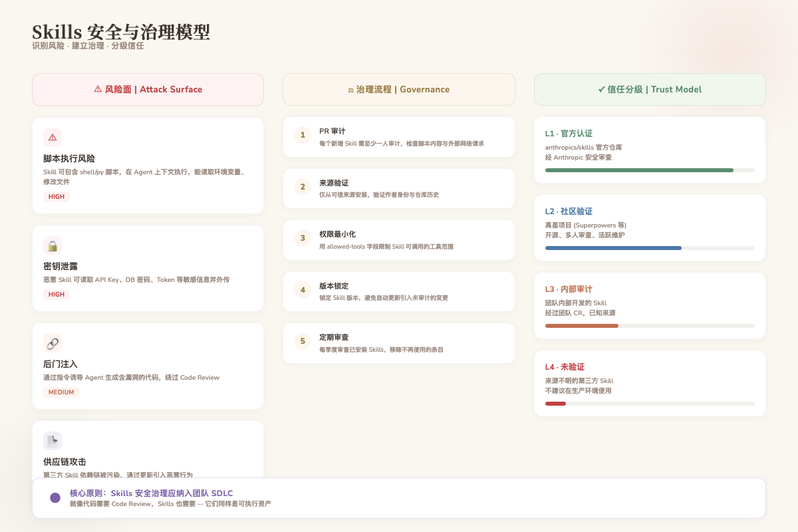Select the 治理流程 | Governance header
This screenshot has width=798, height=532.
click(x=399, y=89)
